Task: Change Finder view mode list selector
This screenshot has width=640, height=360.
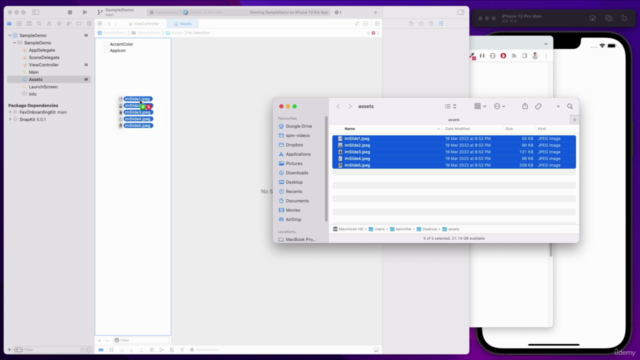Action: coord(450,107)
